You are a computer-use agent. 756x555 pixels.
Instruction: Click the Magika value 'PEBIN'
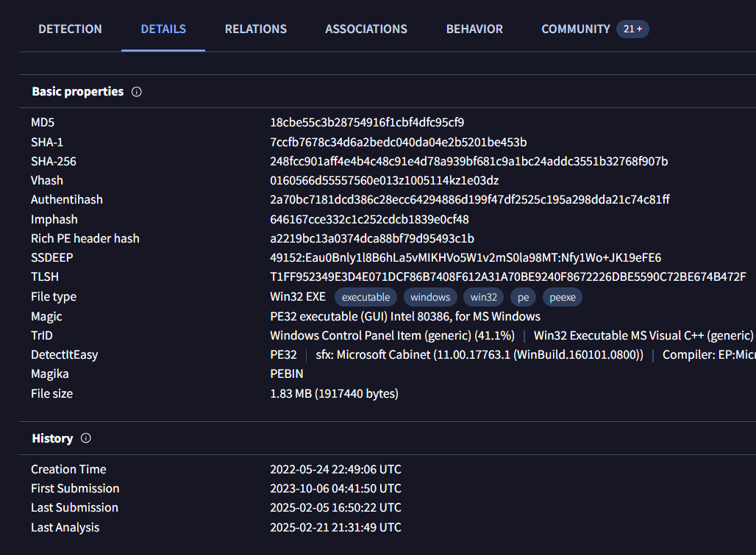[286, 374]
